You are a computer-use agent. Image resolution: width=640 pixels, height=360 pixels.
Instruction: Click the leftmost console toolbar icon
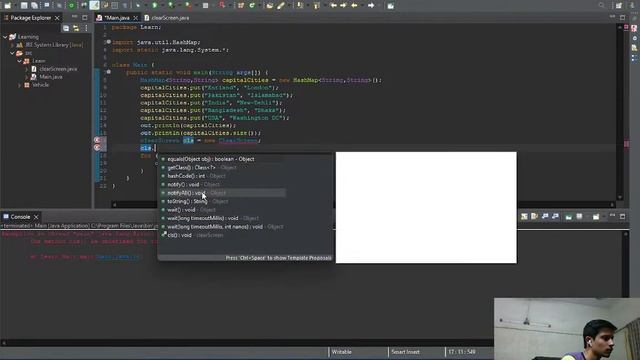click(524, 216)
